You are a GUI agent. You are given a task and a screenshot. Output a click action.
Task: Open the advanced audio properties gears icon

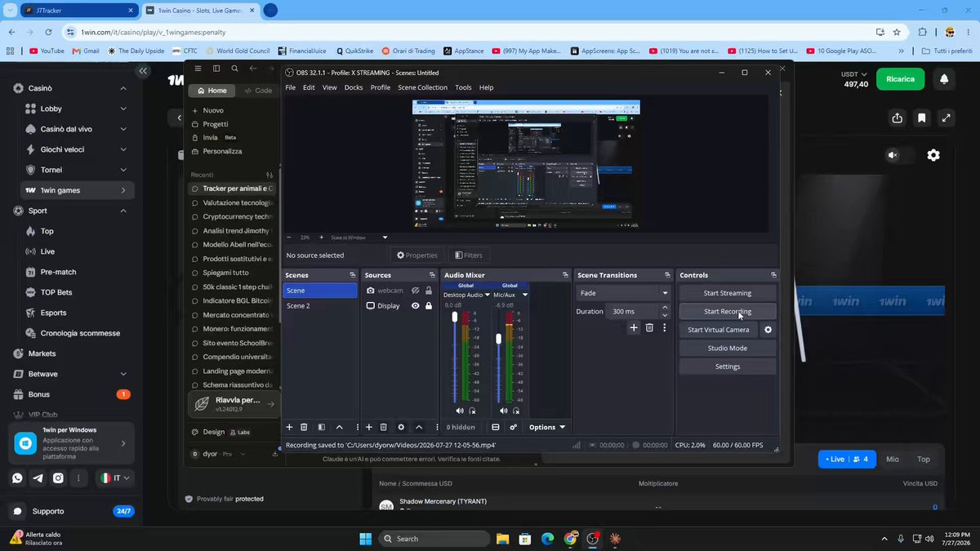click(514, 427)
